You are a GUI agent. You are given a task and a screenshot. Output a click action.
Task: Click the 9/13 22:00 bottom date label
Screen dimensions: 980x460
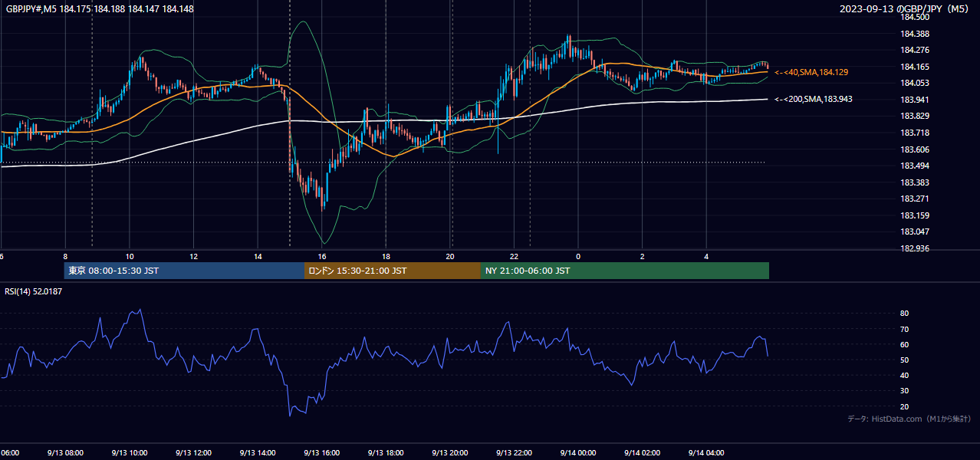tap(514, 453)
